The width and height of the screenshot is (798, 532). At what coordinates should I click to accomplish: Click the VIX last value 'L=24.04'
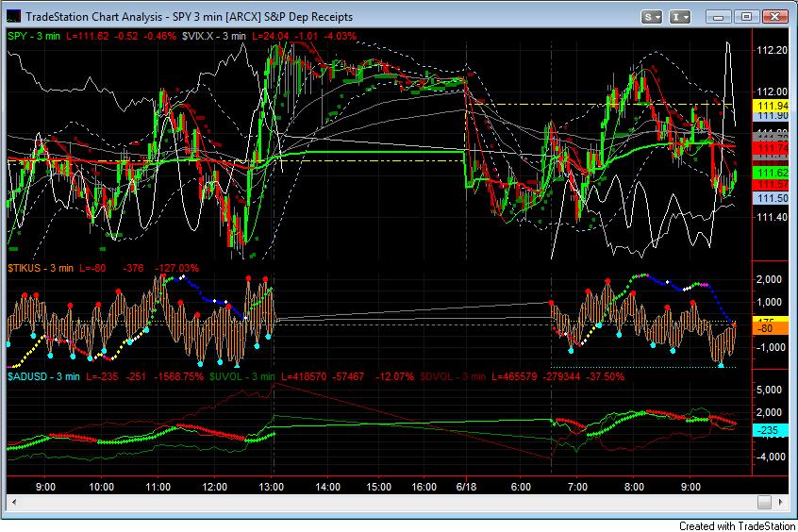tap(271, 36)
